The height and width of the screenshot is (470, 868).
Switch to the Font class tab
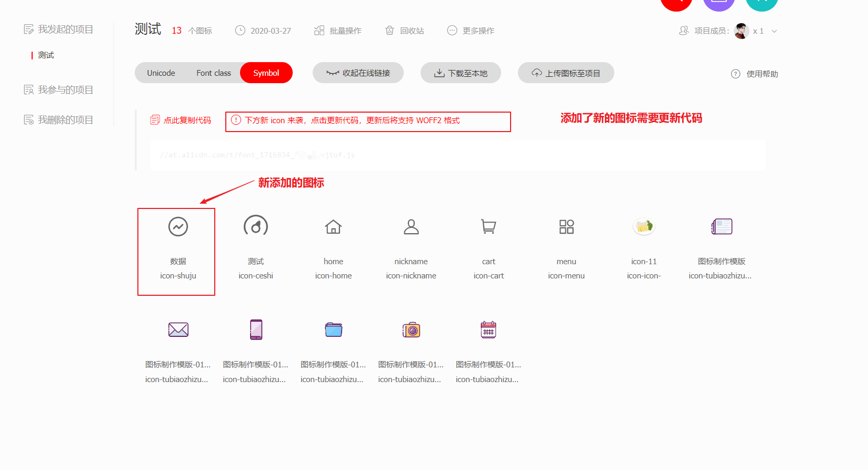(x=214, y=73)
